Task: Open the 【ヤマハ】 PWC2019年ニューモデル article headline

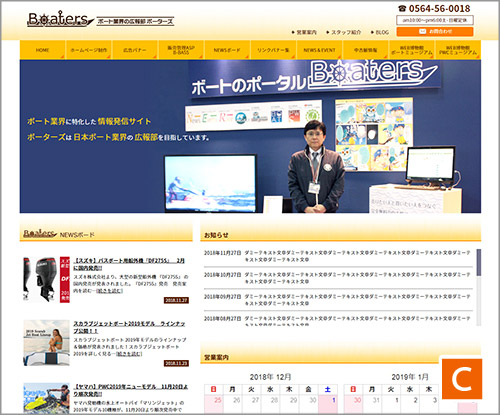Action: pyautogui.click(x=130, y=390)
